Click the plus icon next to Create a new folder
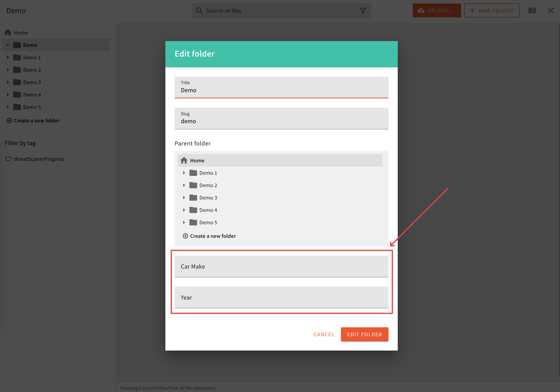Viewport: 560px width, 392px height. (9, 120)
